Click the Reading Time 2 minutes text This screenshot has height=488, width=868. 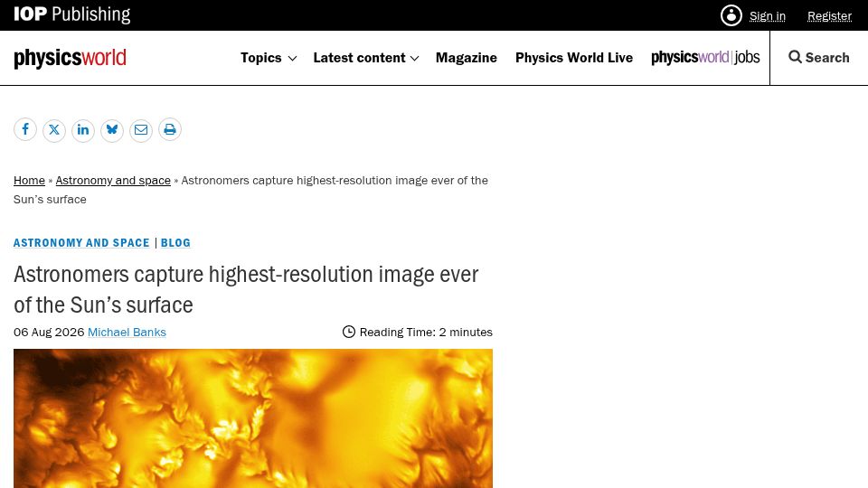[x=426, y=332]
